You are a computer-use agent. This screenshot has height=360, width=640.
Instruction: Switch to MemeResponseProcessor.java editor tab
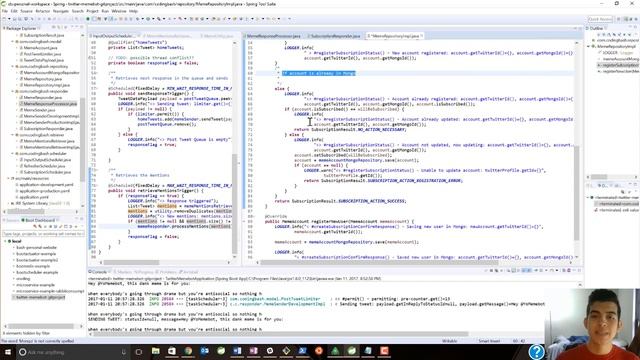click(x=273, y=36)
